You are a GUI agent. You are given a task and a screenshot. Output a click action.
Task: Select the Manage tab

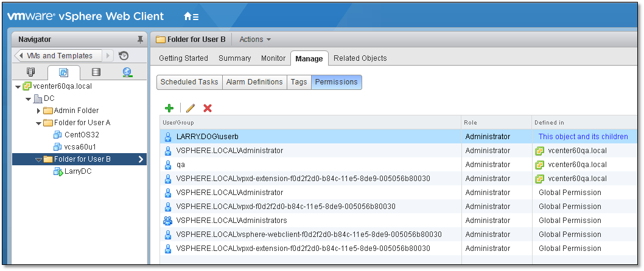pos(309,58)
